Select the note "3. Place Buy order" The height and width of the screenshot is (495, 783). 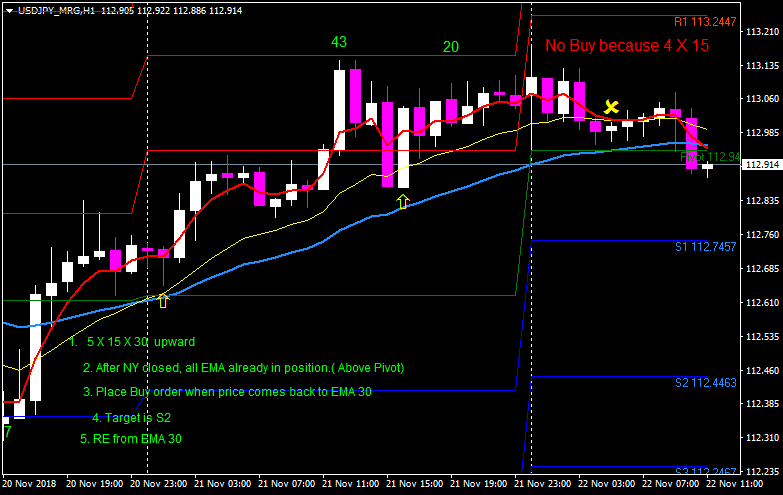227,392
